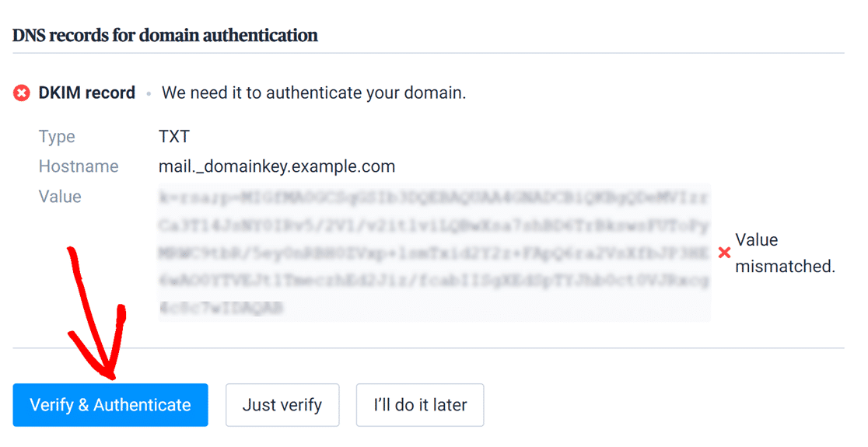The width and height of the screenshot is (868, 447).
Task: Select the I'll do it later button
Action: (x=420, y=405)
